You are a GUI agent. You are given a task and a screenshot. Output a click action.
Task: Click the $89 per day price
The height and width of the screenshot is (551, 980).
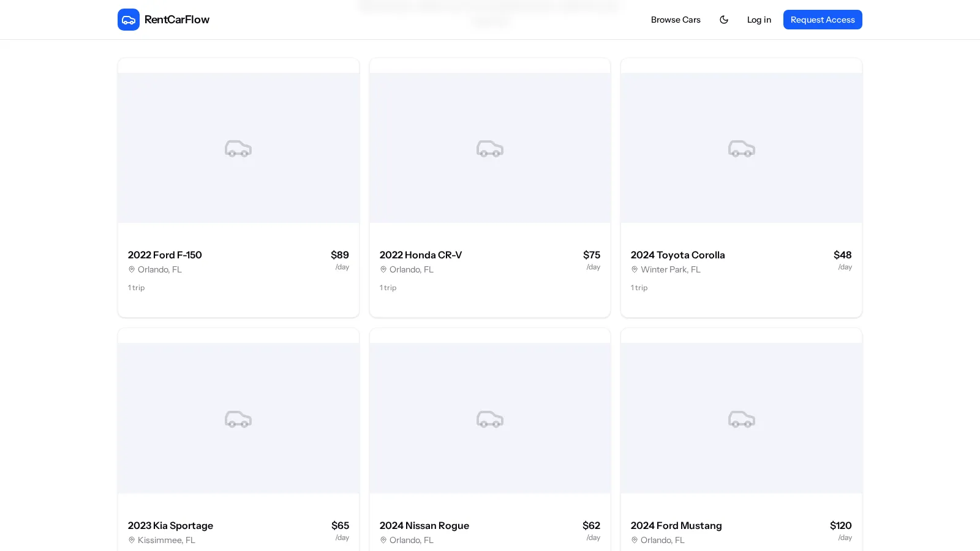click(x=340, y=260)
